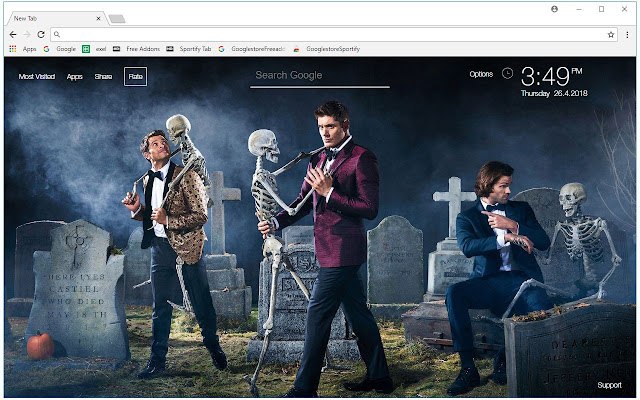Click the forward navigation arrow

pyautogui.click(x=27, y=35)
